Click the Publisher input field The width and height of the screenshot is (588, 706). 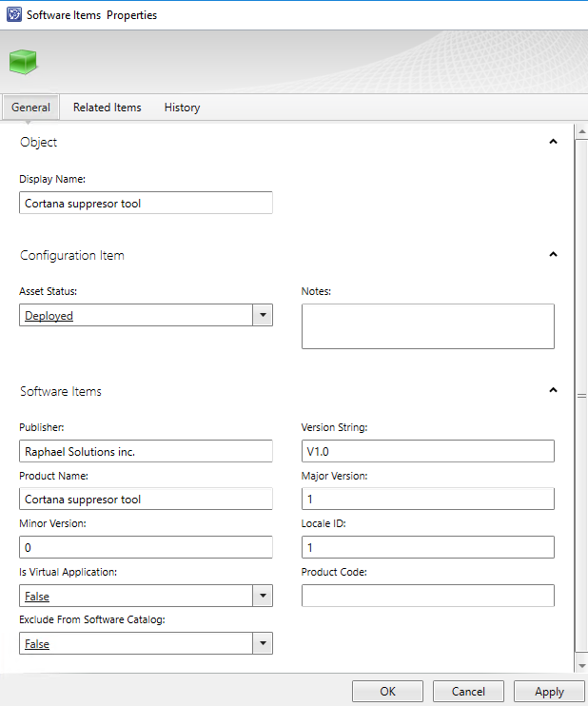click(146, 451)
